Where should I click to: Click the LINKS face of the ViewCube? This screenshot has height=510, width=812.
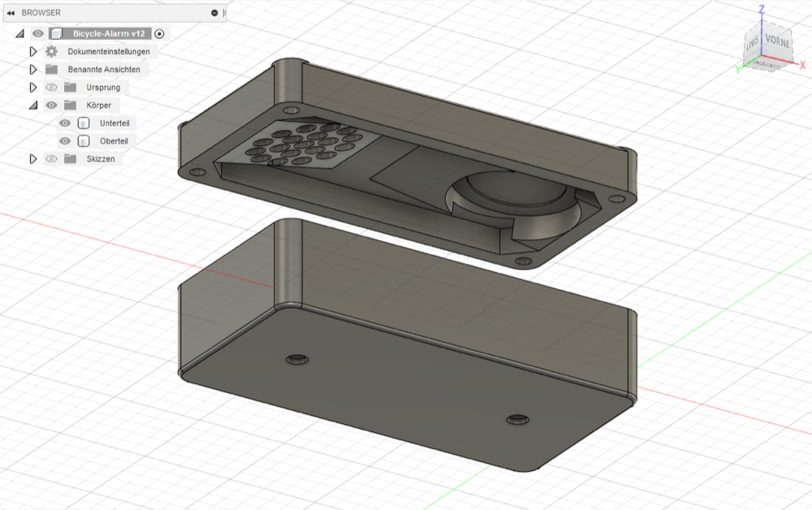click(753, 44)
